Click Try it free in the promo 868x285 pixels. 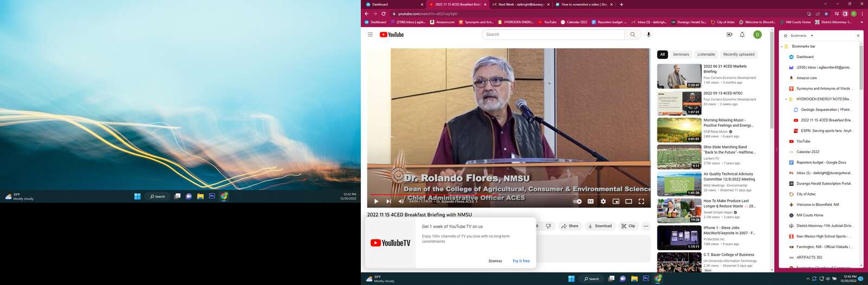[x=521, y=261]
